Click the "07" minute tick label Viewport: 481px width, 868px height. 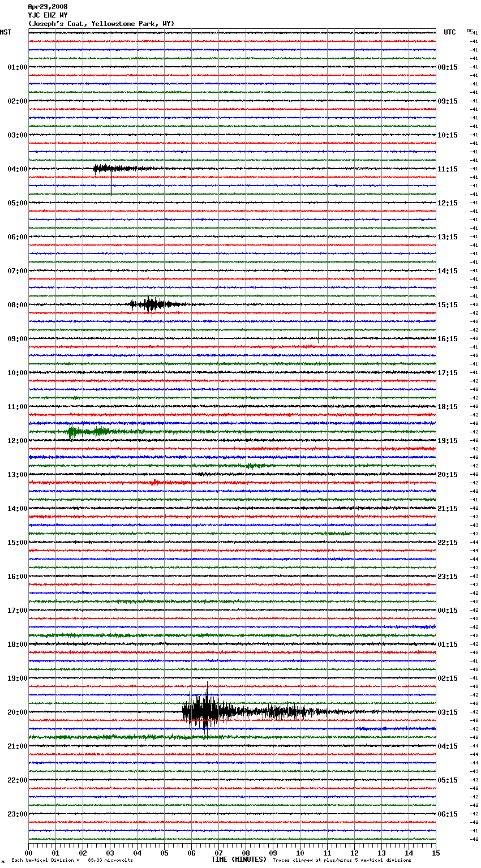coord(218,853)
